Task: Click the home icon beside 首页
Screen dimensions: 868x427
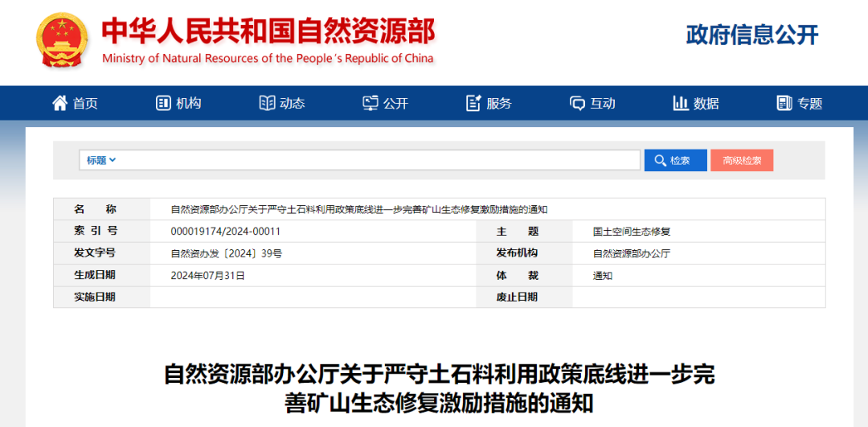Action: coord(59,102)
